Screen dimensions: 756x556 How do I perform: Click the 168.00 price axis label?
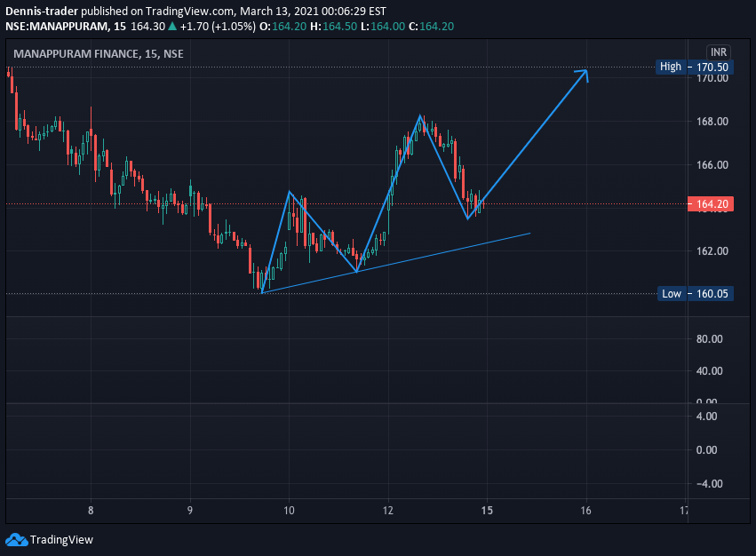coord(712,122)
